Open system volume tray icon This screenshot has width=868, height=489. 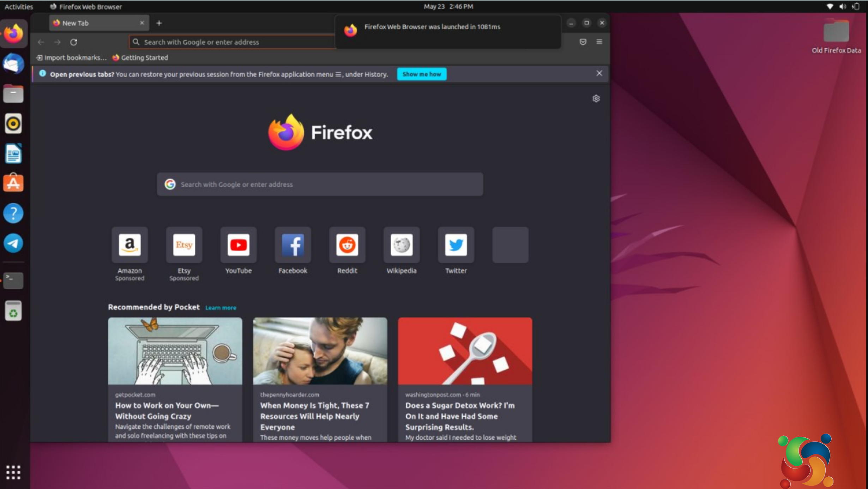(843, 6)
